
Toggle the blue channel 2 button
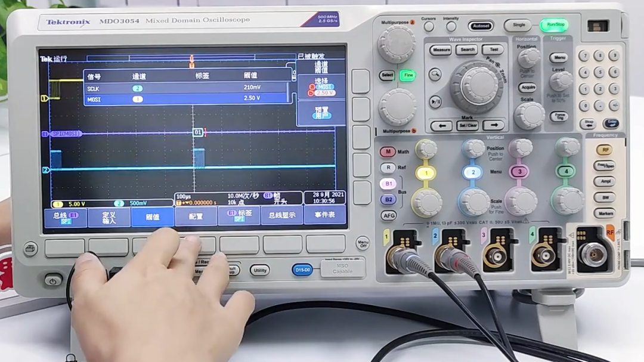coord(473,172)
